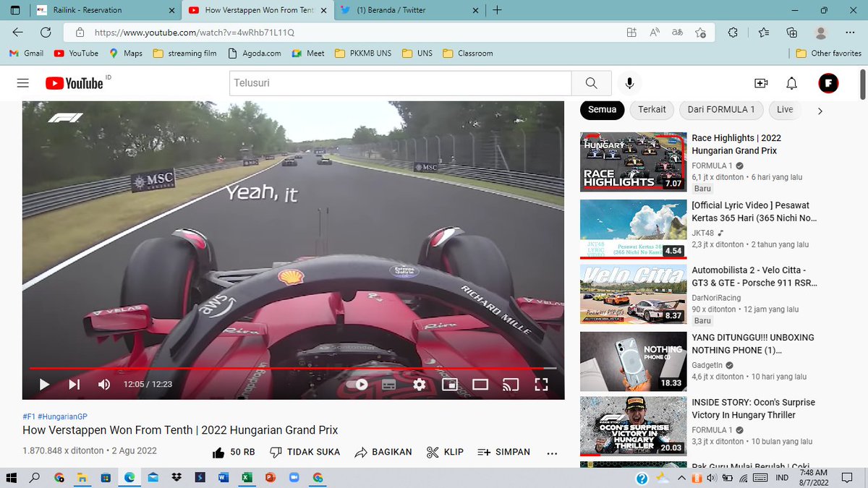Cast video to a TV

coord(511,385)
